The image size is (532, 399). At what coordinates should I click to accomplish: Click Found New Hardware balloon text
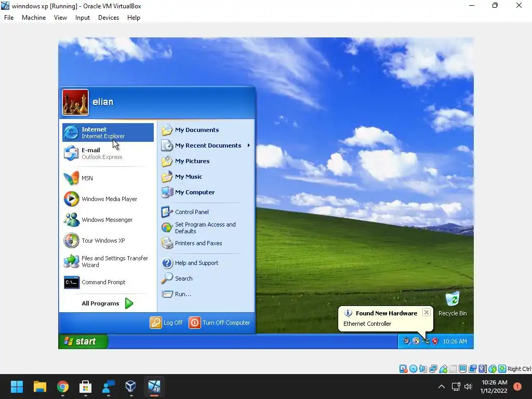367,324
